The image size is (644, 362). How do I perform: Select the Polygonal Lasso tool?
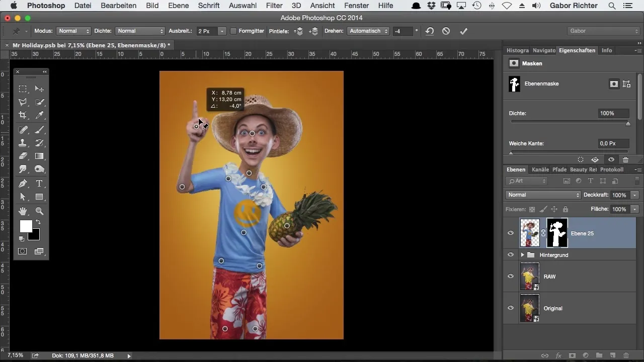click(x=23, y=102)
